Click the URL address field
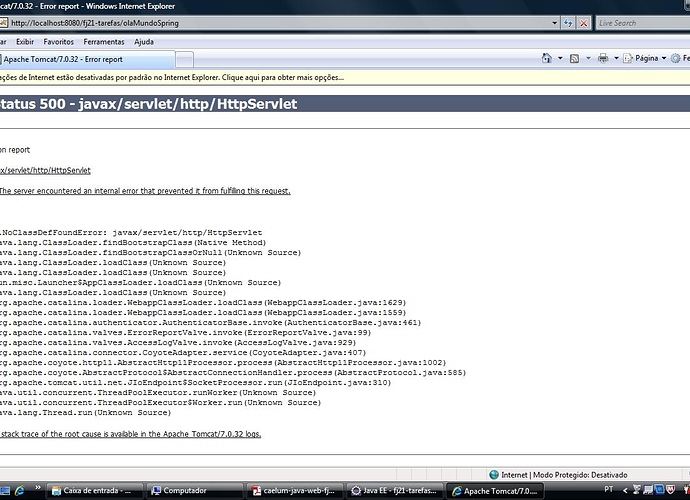 [279, 23]
